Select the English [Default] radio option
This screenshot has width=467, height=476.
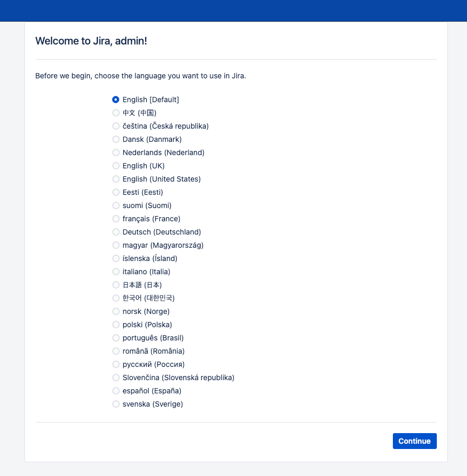tap(115, 100)
